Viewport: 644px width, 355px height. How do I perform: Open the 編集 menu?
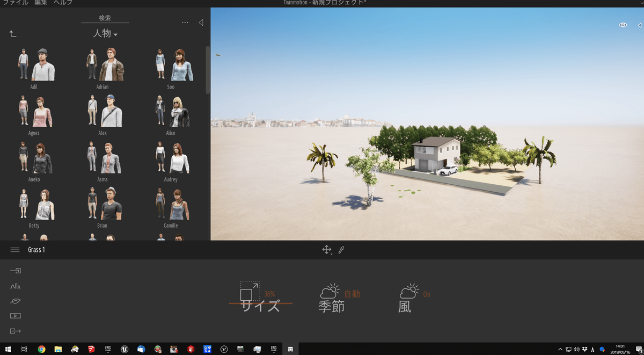(x=41, y=3)
